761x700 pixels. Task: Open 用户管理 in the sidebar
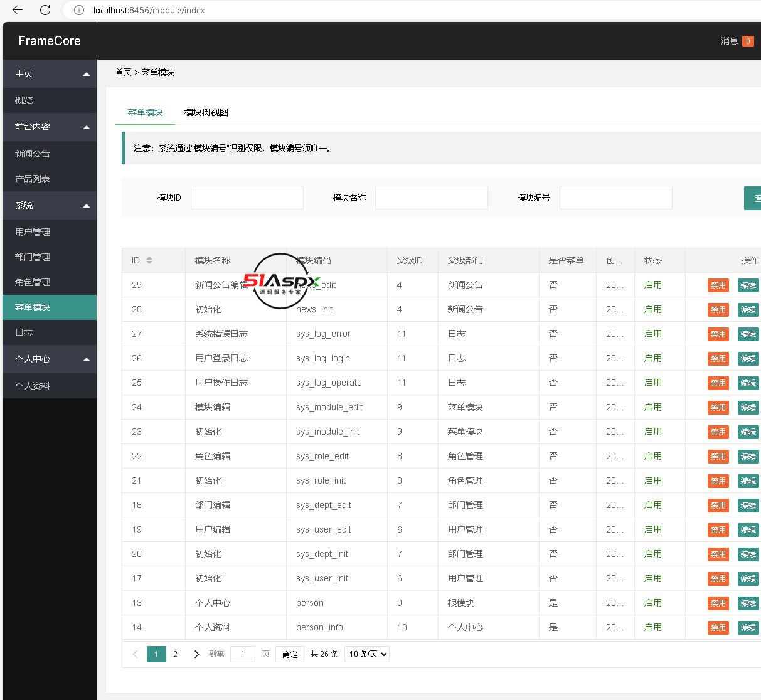point(50,232)
